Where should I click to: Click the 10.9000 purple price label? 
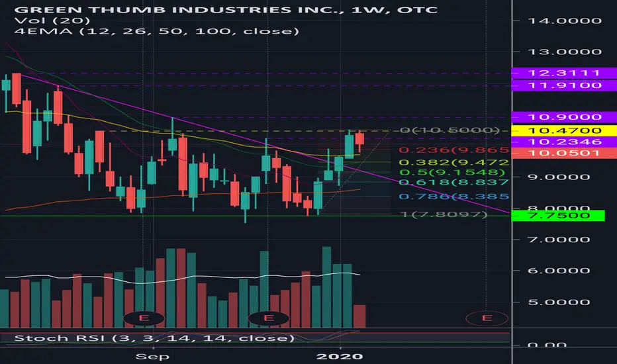[564, 117]
